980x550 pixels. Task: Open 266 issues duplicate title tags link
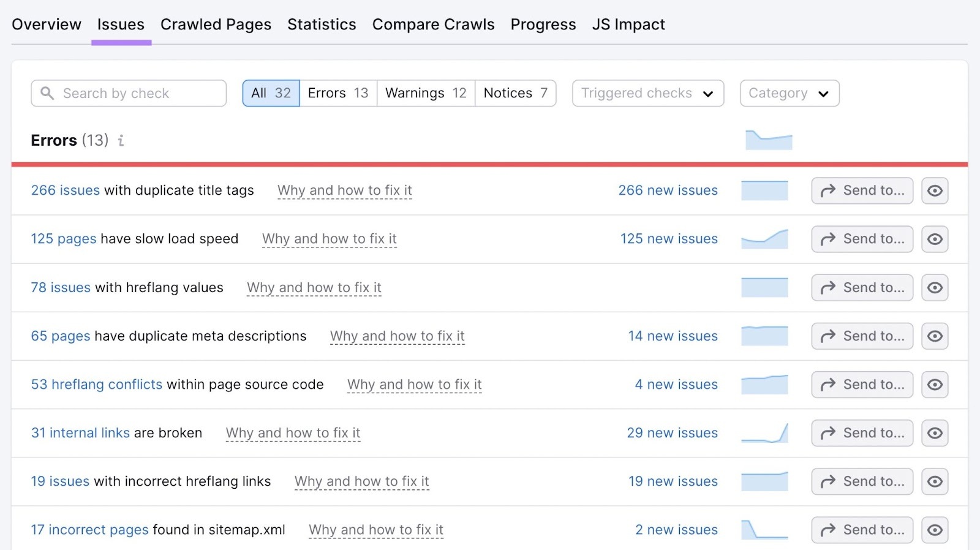pyautogui.click(x=66, y=190)
